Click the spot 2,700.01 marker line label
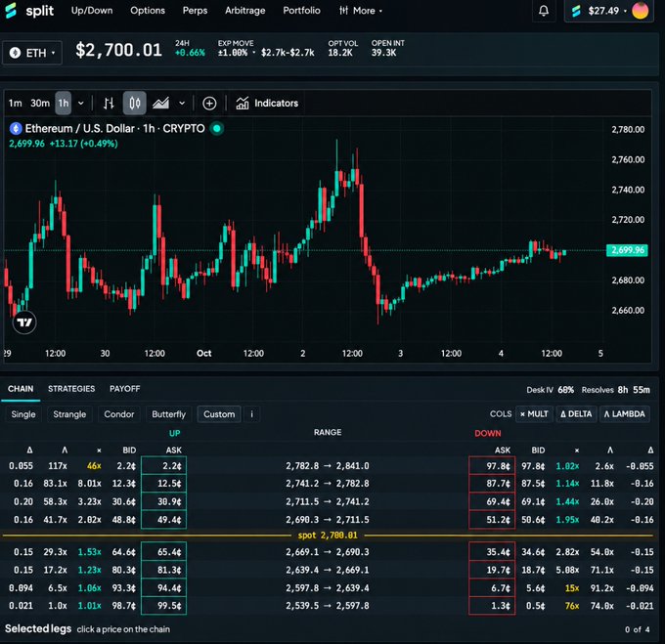Viewport: 665px width, 644px height. click(328, 536)
